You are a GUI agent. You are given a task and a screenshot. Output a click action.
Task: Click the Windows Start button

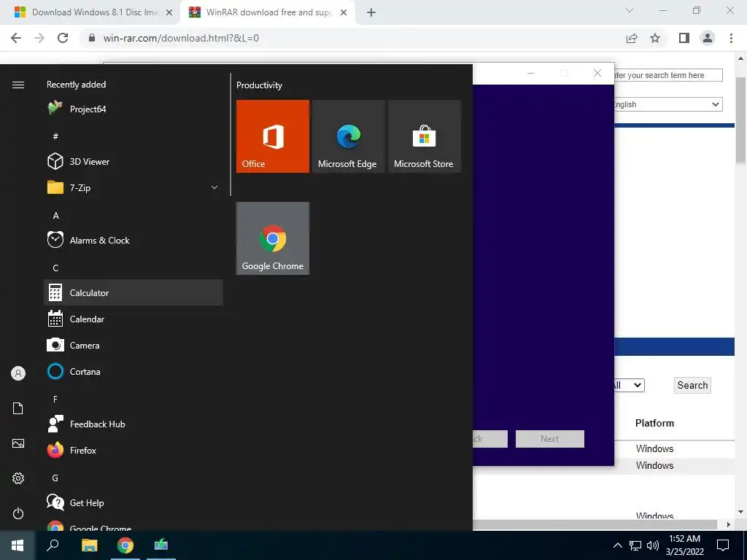pos(18,545)
